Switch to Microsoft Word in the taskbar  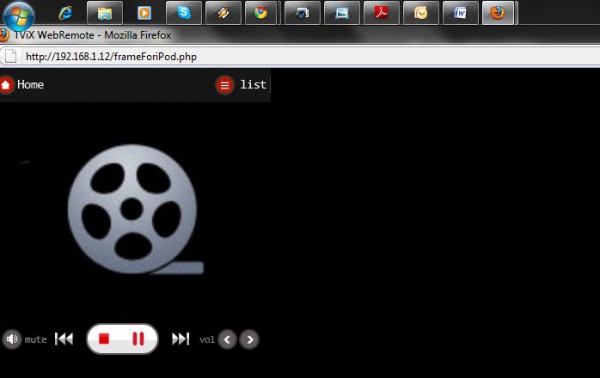click(460, 13)
